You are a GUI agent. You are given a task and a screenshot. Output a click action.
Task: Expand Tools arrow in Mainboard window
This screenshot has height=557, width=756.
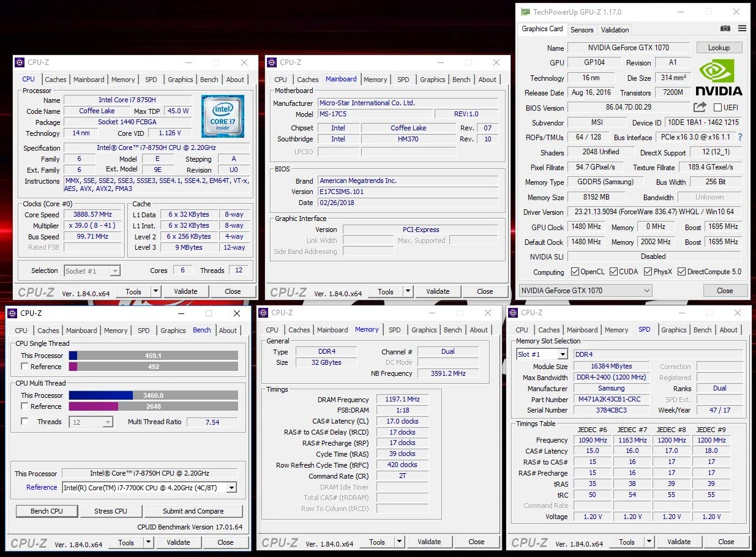[x=408, y=291]
